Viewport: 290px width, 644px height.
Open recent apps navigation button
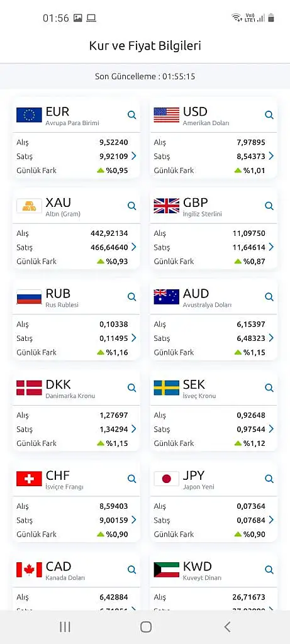click(65, 627)
